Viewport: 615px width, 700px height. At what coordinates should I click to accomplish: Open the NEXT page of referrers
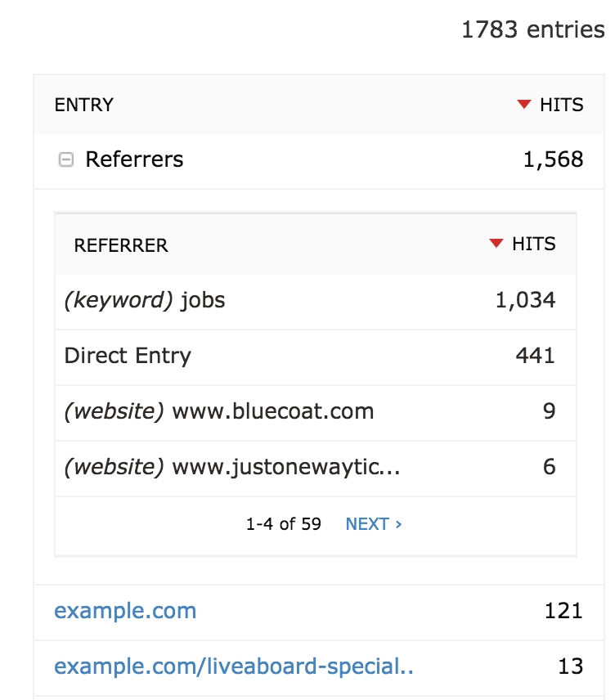(368, 524)
